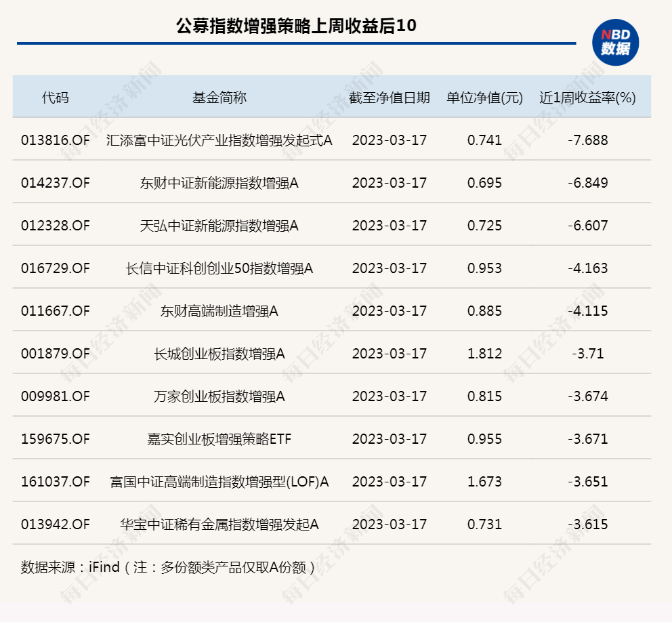
Task: Select fund code 012328.OF
Action: [56, 225]
